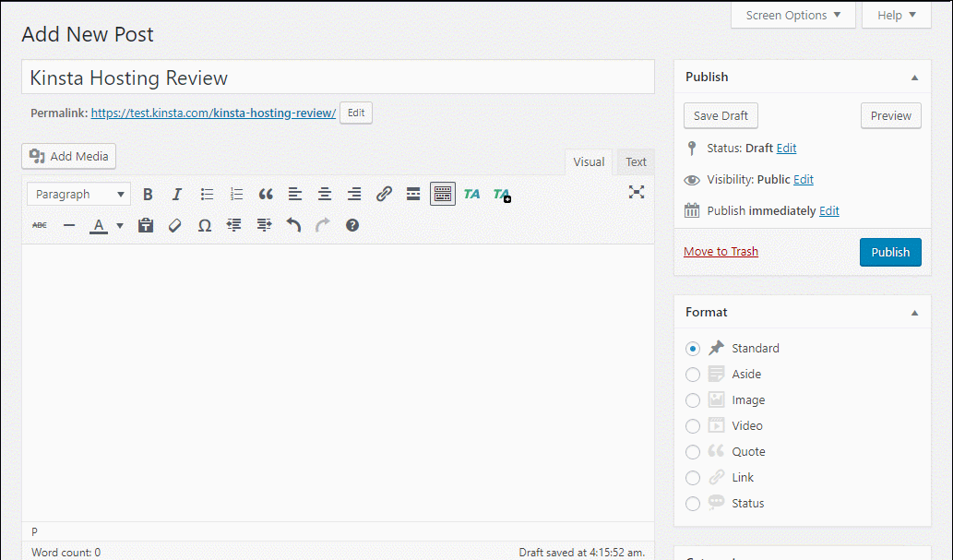This screenshot has height=560, width=953.
Task: Select the Aside post format
Action: (x=693, y=374)
